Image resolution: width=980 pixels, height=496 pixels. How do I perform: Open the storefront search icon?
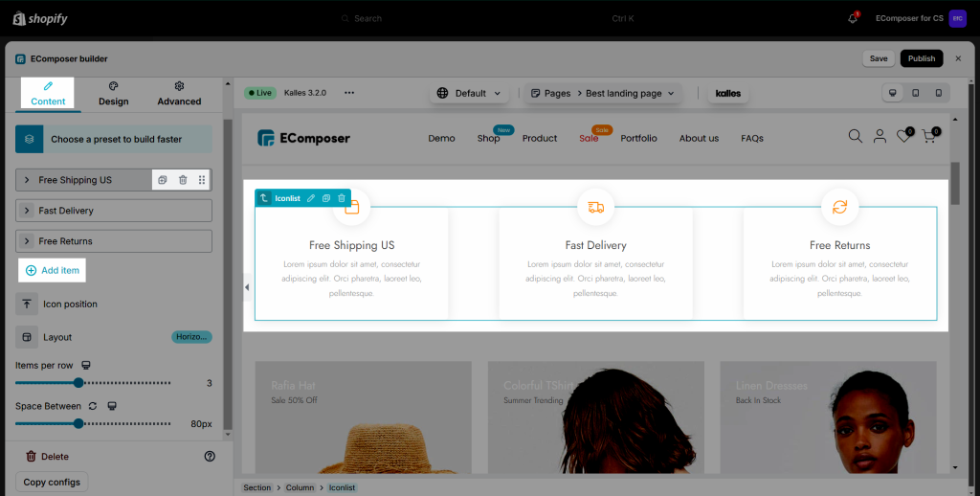coord(855,136)
